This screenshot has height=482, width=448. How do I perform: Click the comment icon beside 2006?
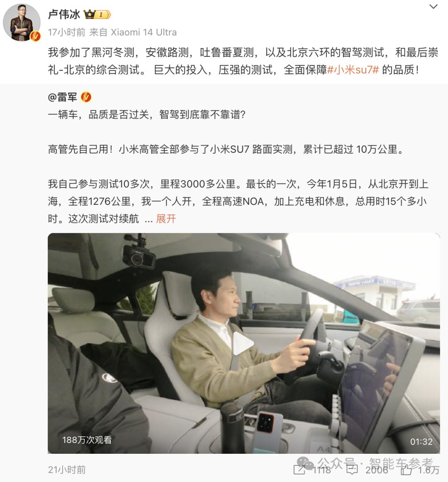click(x=352, y=470)
